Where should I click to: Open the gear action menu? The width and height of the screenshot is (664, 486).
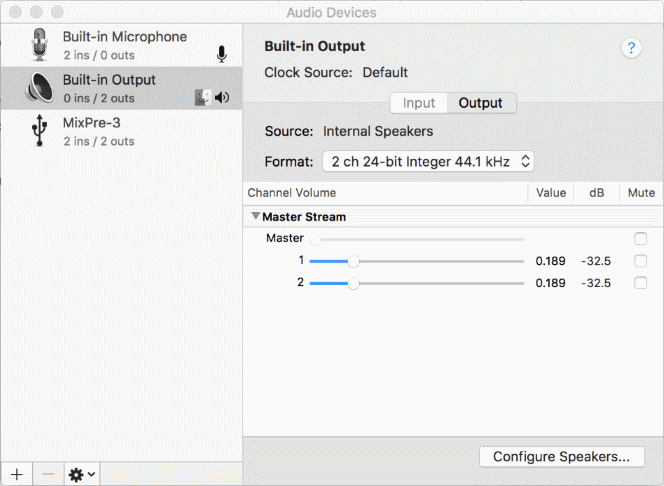[80, 473]
